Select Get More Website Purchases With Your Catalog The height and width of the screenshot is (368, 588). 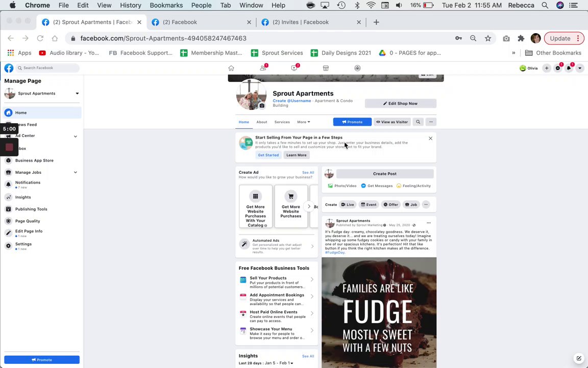pyautogui.click(x=255, y=206)
